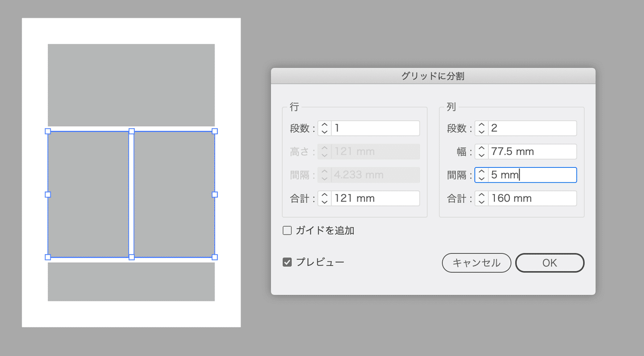Screen dimensions: 644x356
Task: Click the column 段数 stepper arrows
Action: tap(481, 128)
